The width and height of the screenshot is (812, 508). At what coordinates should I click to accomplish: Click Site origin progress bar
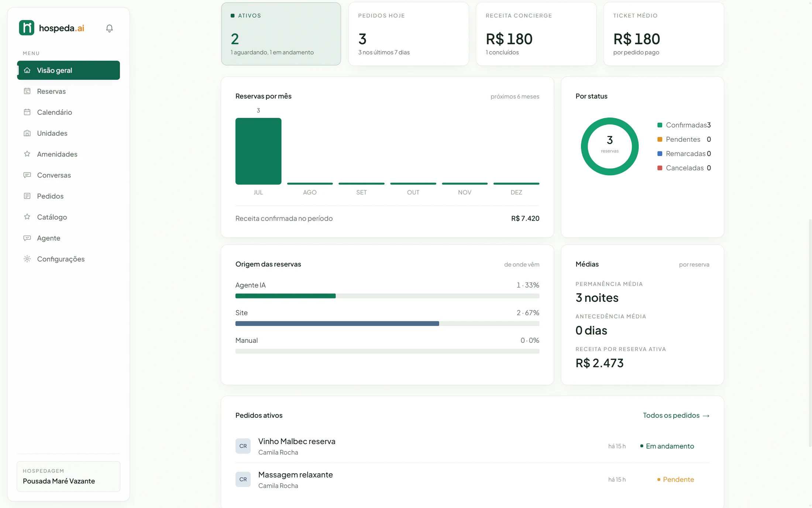[x=387, y=324]
